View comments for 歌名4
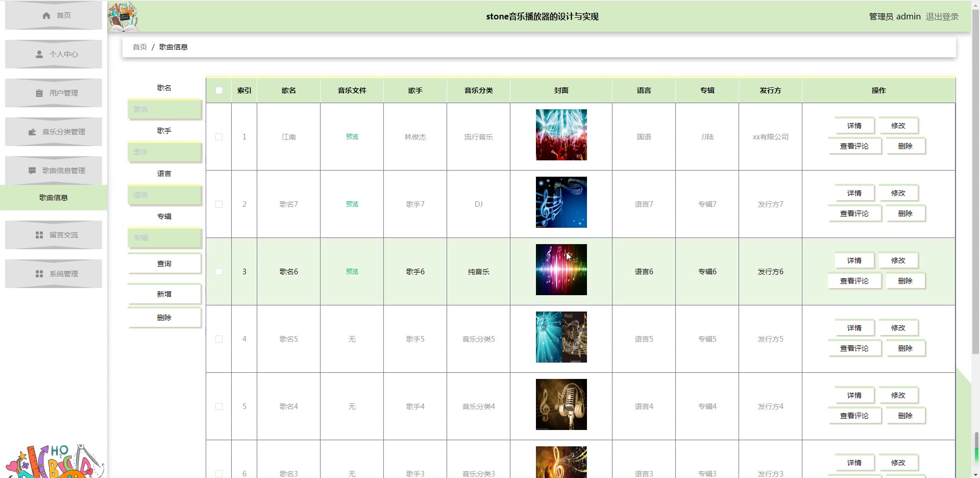Image resolution: width=980 pixels, height=478 pixels. 854,416
